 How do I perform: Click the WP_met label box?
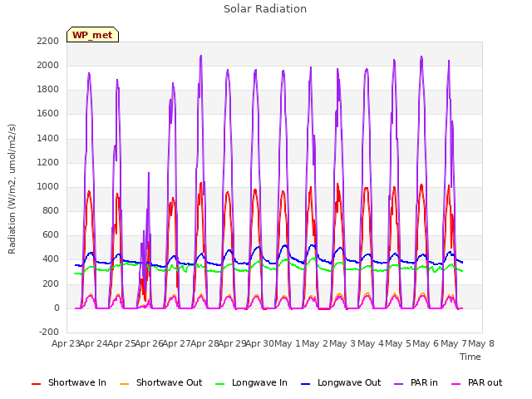tap(92, 35)
